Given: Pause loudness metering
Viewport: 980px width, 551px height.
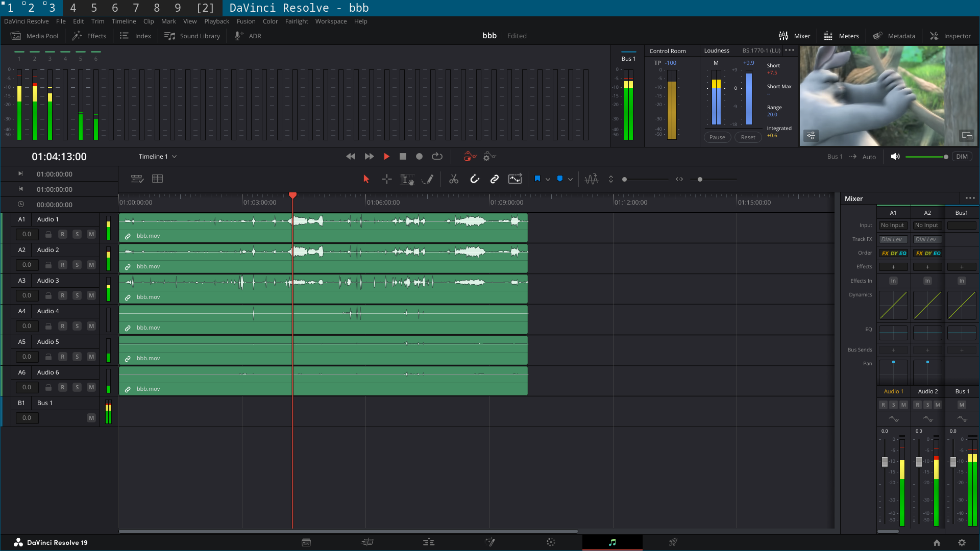Looking at the screenshot, I should (x=717, y=137).
